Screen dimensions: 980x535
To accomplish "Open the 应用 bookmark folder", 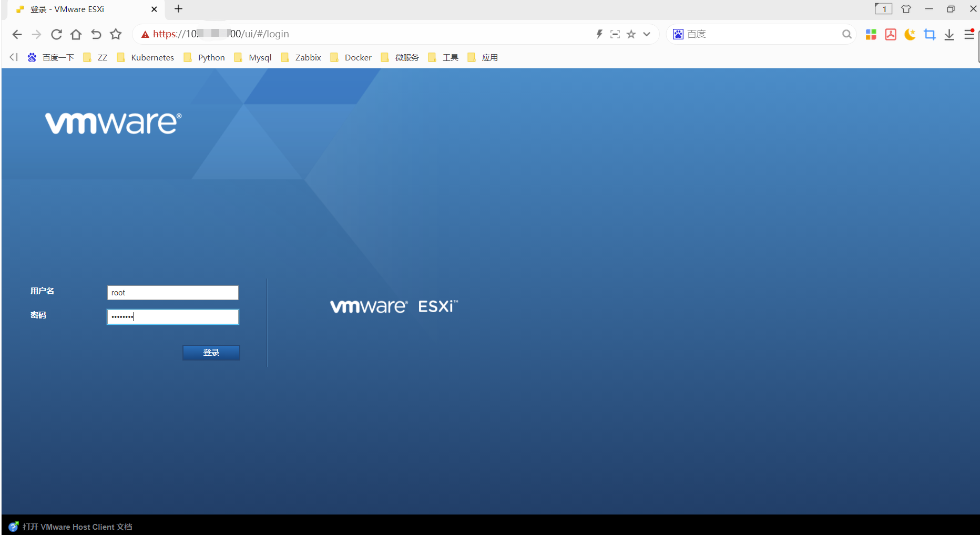I will coord(483,57).
